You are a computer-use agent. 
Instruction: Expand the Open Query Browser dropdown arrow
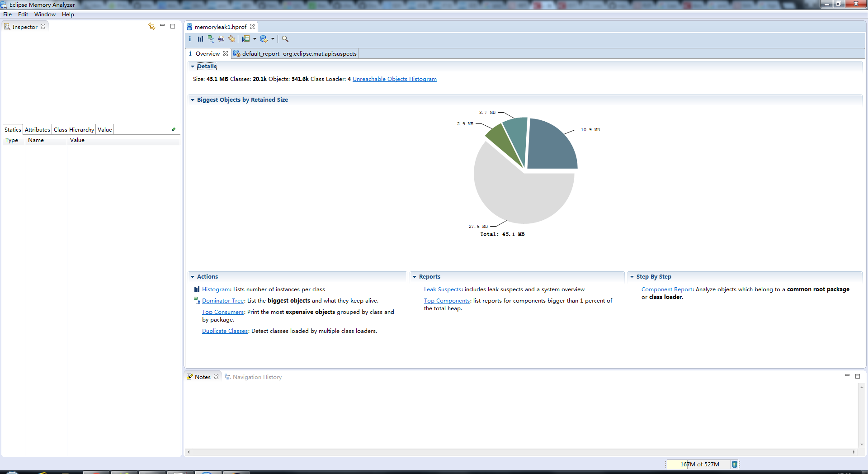pyautogui.click(x=273, y=39)
